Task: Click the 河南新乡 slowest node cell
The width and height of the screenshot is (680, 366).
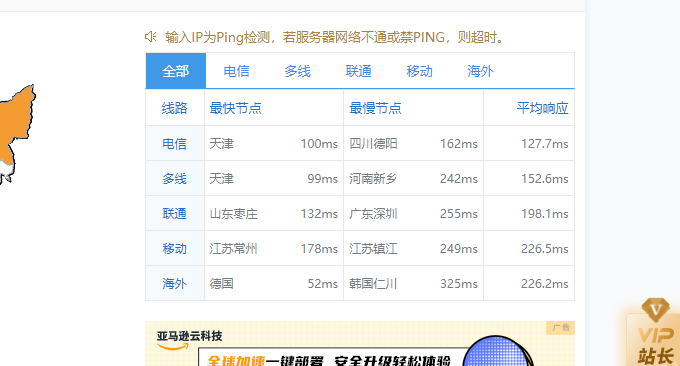Action: point(373,179)
